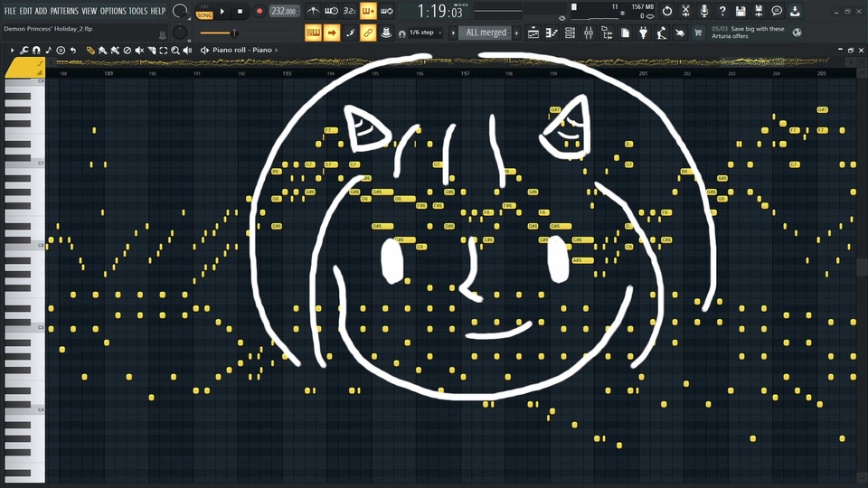Select the Draw pencil tool
The width and height of the screenshot is (868, 488).
click(x=90, y=51)
